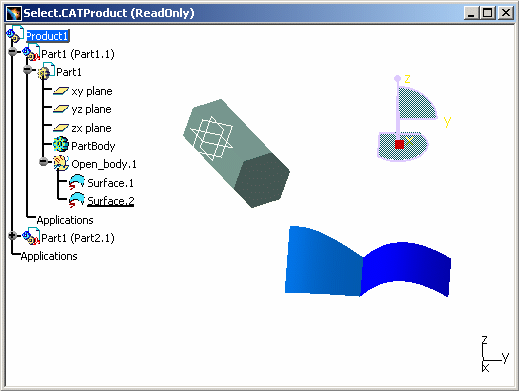Collapse the Part1 (Part1.1) node
Viewport: 519px width, 391px height.
point(12,52)
